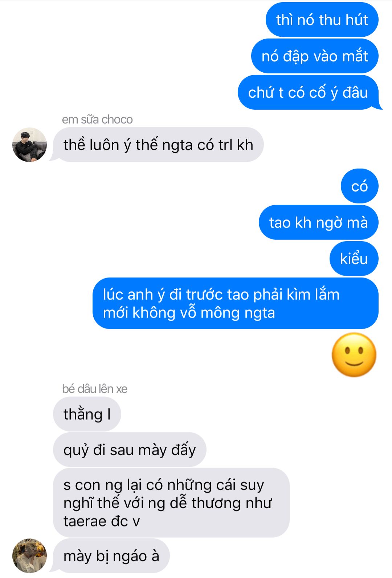Tap the 'em sữa choco' sender name
The width and height of the screenshot is (392, 578).
click(x=97, y=119)
